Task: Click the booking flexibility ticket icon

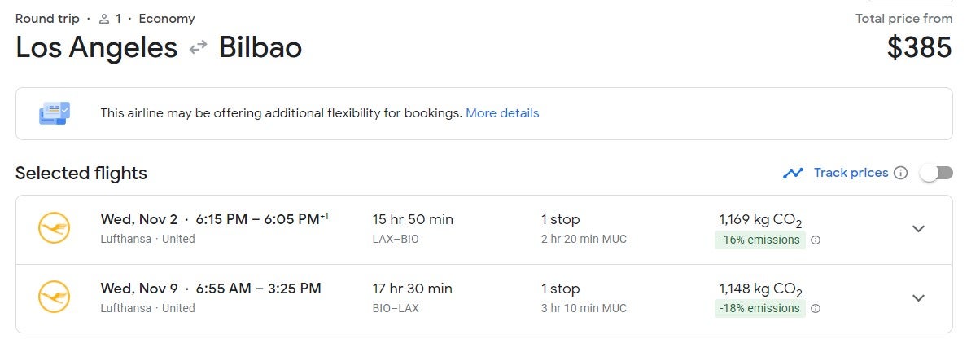Action: click(55, 113)
